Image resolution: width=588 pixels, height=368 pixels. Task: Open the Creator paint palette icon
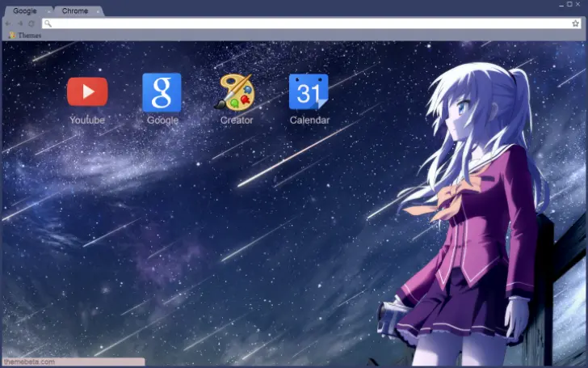(x=236, y=92)
